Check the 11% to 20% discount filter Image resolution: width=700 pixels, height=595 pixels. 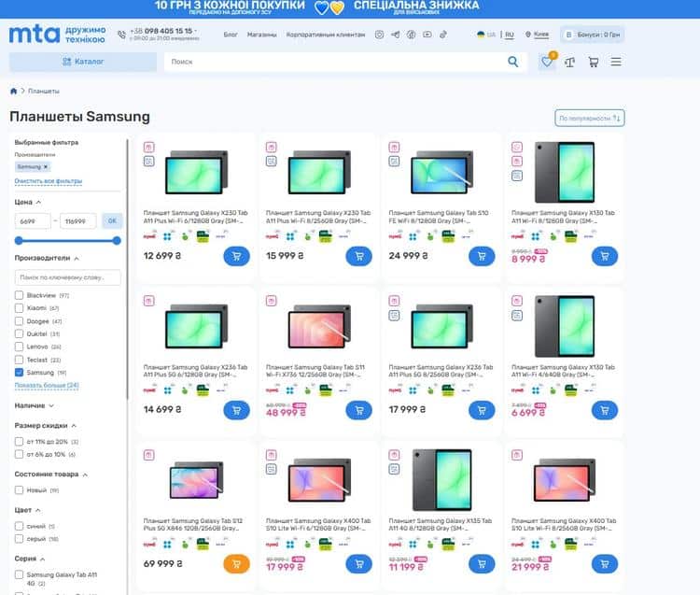(19, 442)
